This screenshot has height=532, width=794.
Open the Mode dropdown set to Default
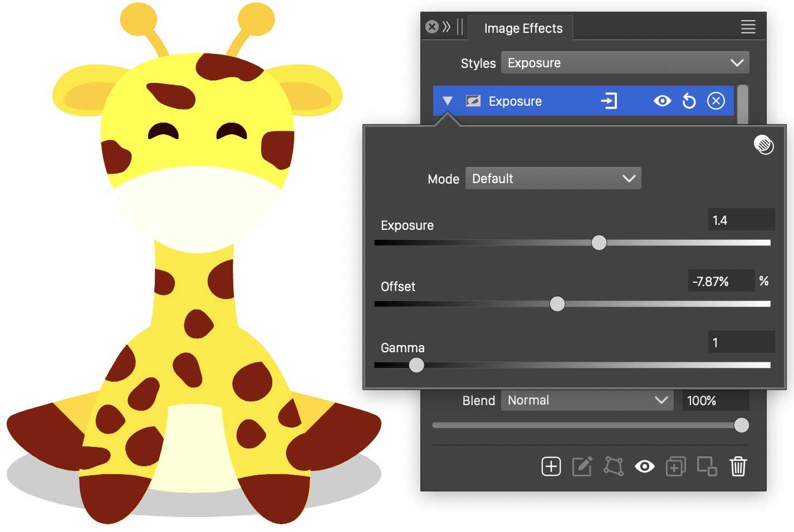[x=553, y=179]
